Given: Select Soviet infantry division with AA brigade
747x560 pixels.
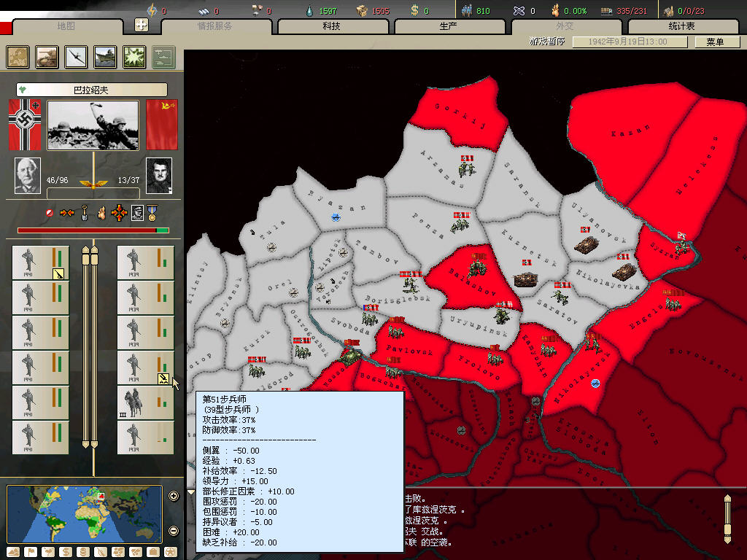Looking at the screenshot, I should [145, 367].
